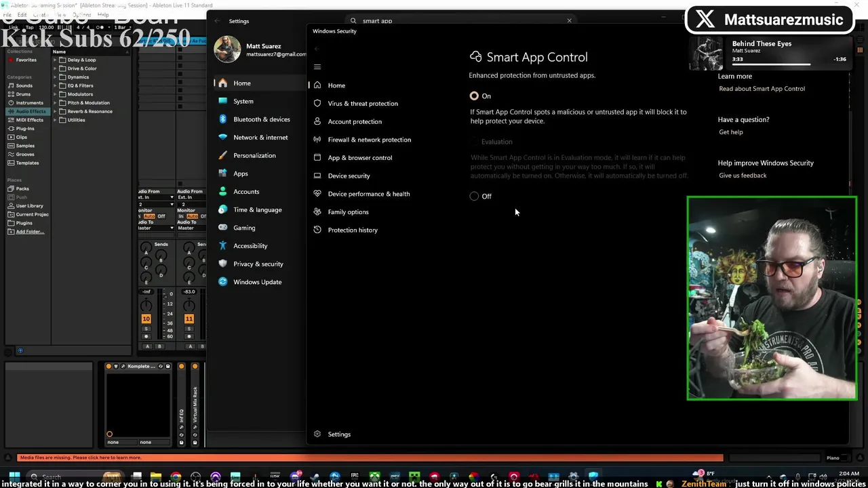Expand Utilities folder in Ableton browser
868x488 pixels.
click(x=56, y=120)
